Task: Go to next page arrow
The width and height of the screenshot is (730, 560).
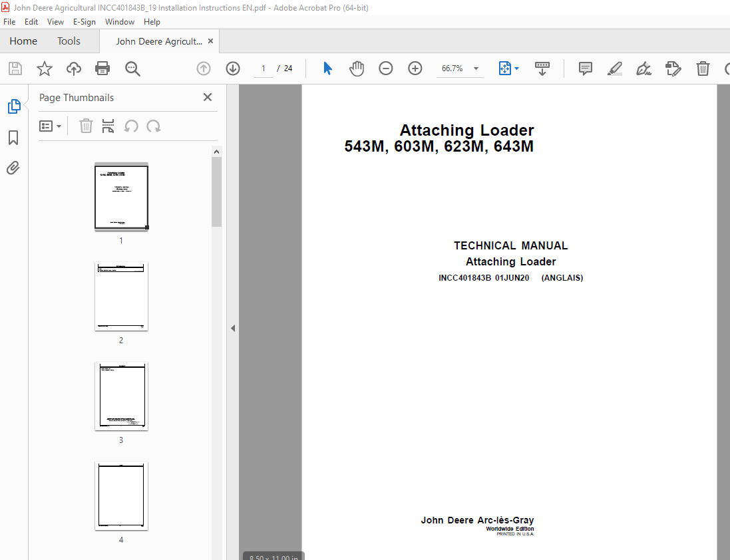Action: pos(233,69)
